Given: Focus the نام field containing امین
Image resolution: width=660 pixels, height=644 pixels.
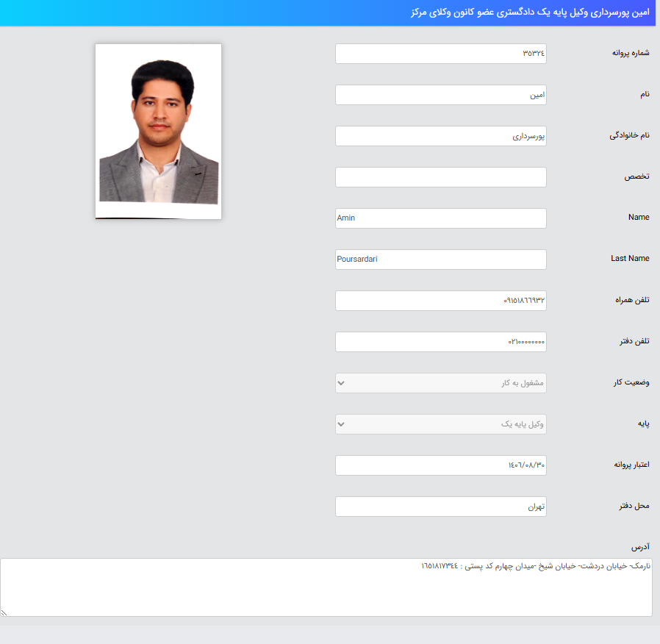Looking at the screenshot, I should point(440,95).
